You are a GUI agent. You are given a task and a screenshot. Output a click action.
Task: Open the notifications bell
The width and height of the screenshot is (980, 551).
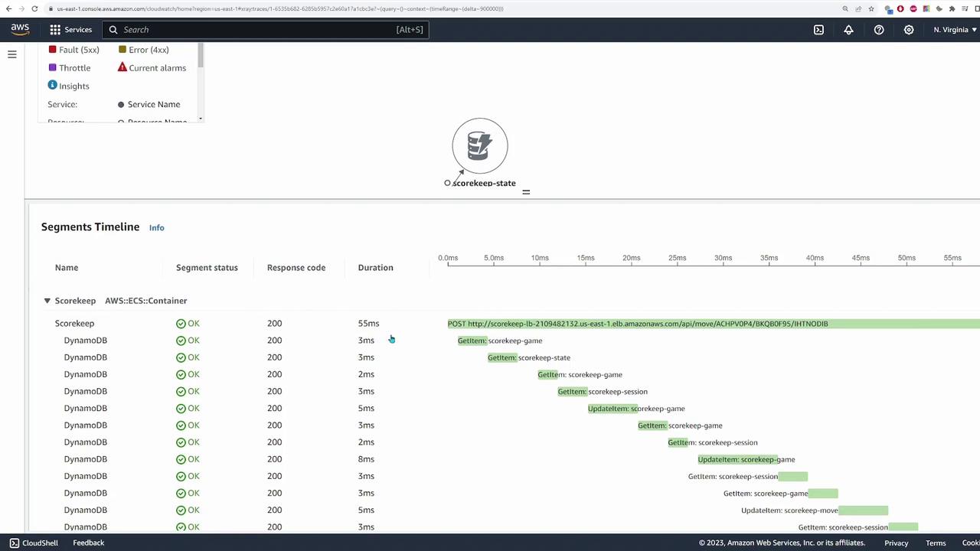pyautogui.click(x=848, y=30)
